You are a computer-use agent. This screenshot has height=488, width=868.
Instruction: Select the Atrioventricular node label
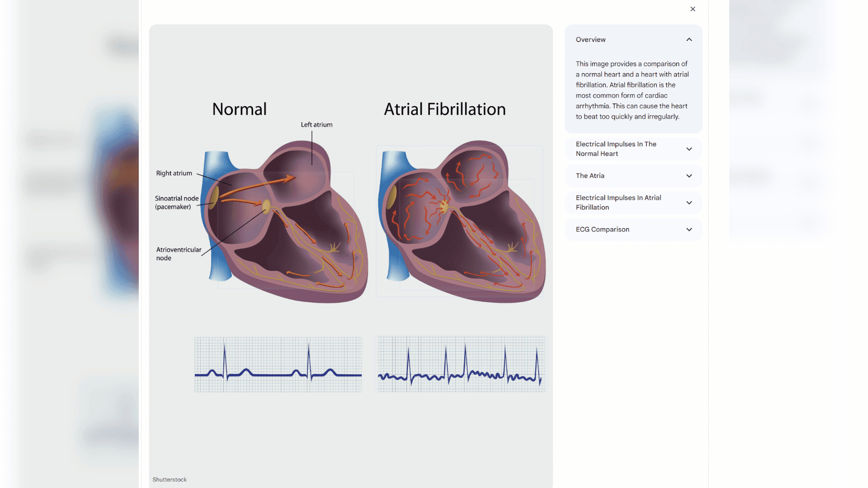tap(179, 253)
